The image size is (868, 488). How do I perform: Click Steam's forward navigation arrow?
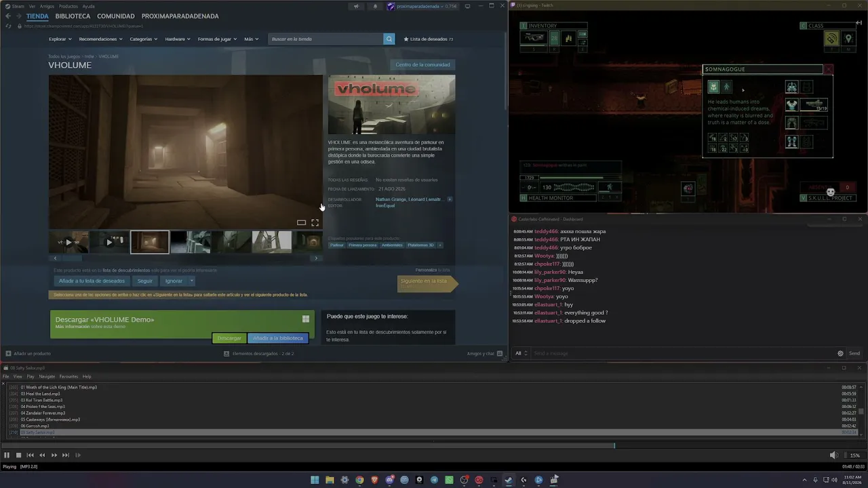tap(19, 16)
